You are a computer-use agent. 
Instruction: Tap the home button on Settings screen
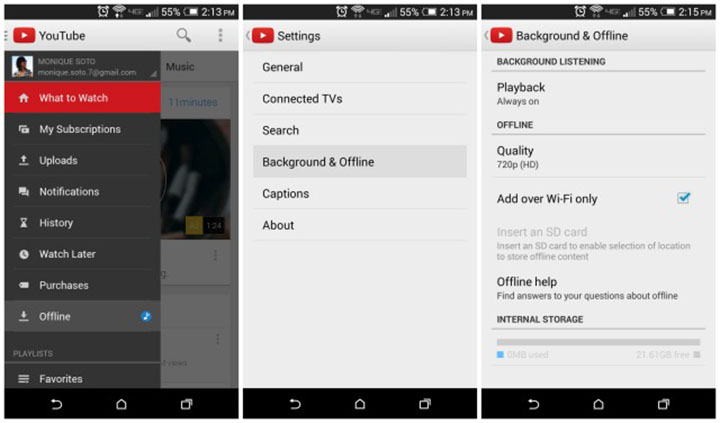[x=360, y=404]
